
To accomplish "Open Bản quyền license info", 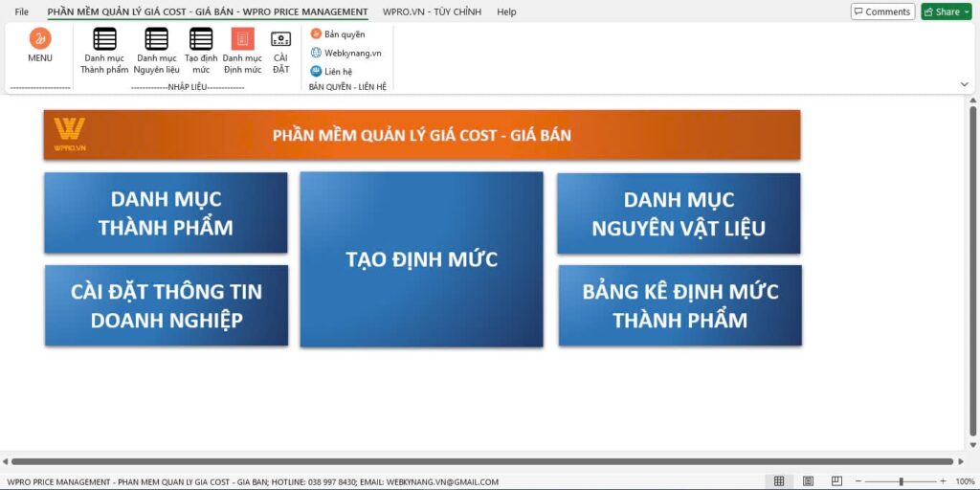I will pyautogui.click(x=338, y=34).
